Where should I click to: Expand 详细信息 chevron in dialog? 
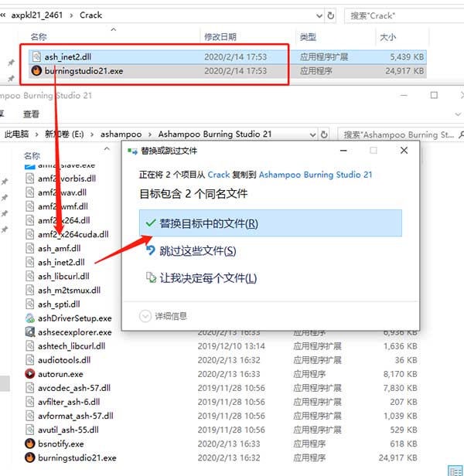coord(145,316)
